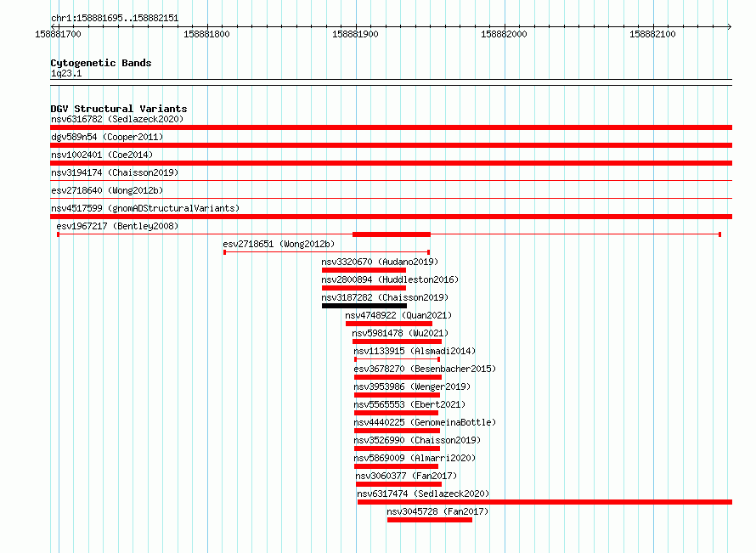Select esv1967217 (Bentley2008) variant label
The image size is (756, 553).
click(x=117, y=226)
